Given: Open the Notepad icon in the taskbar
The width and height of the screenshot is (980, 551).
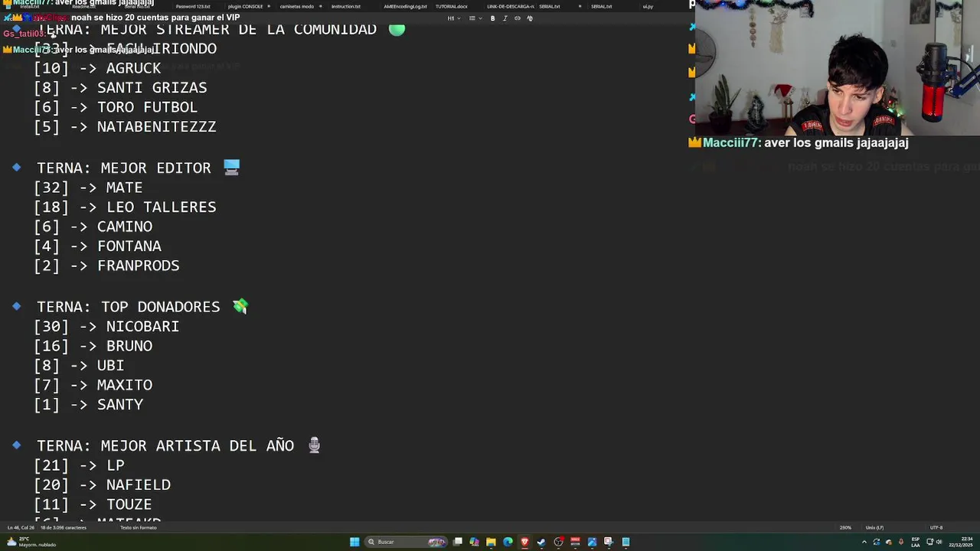Looking at the screenshot, I should pyautogui.click(x=626, y=542).
